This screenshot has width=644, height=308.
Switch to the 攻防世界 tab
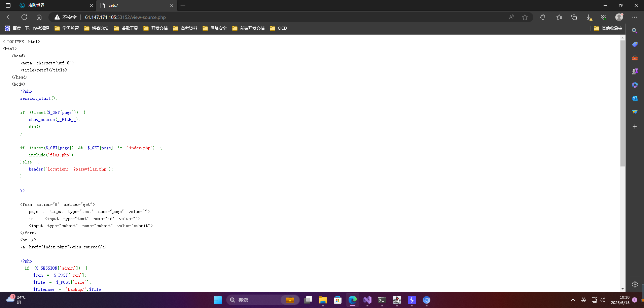click(56, 5)
